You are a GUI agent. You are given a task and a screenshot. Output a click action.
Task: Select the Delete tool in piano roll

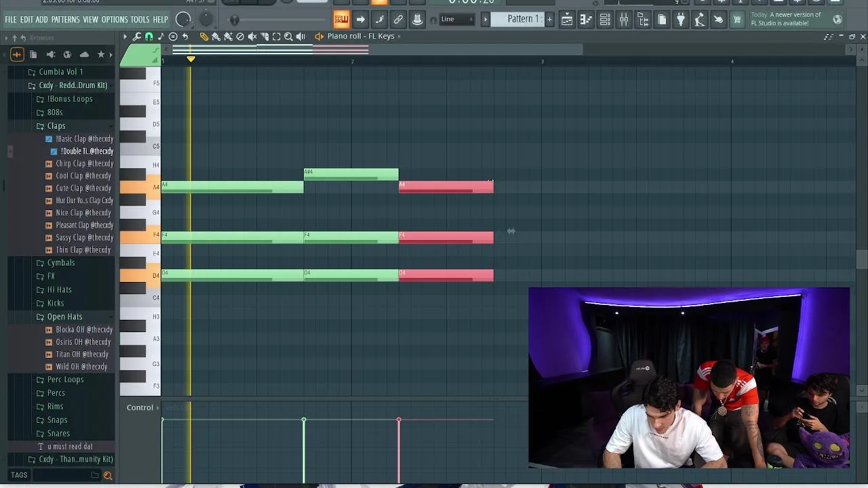tap(240, 37)
